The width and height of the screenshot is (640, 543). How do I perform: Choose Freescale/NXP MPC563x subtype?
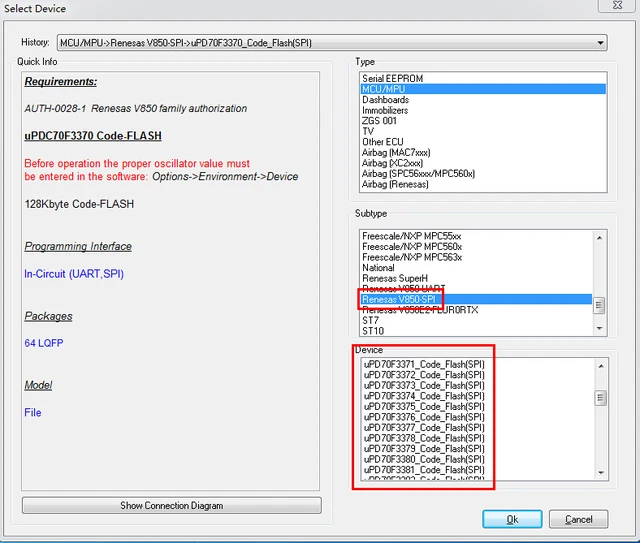coord(476,257)
